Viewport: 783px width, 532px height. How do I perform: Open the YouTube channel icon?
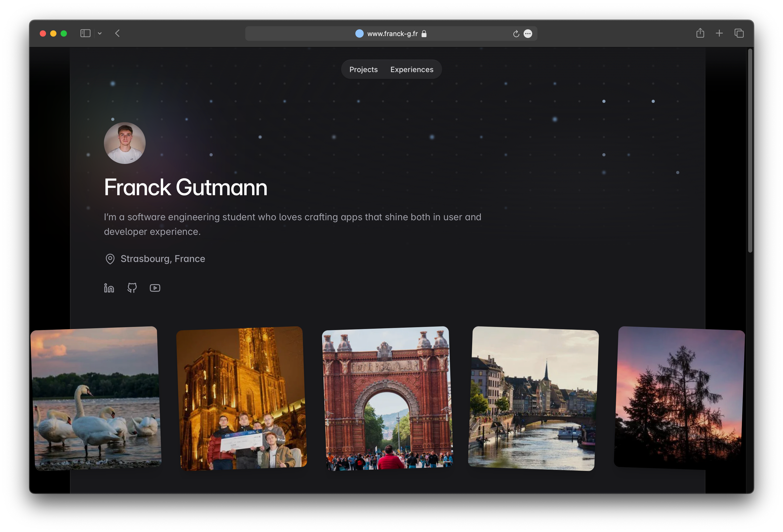pos(155,288)
